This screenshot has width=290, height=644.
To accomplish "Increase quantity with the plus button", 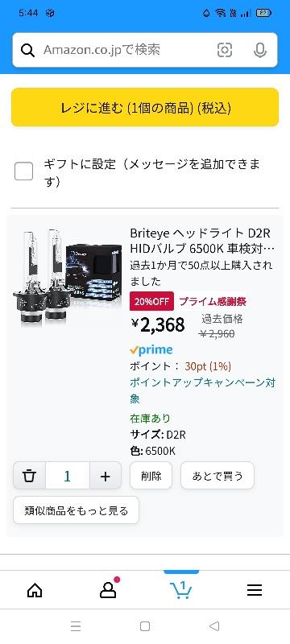I will point(106,476).
